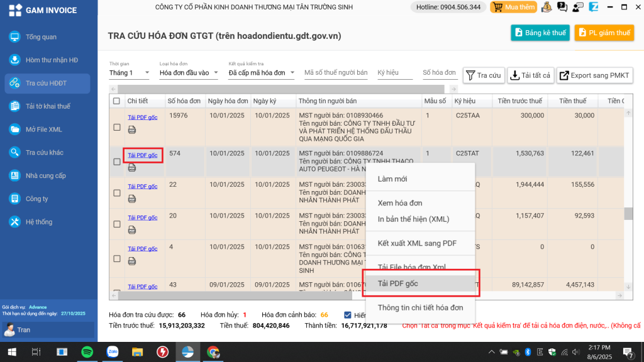
Task: Click Tải PDF gốc link for invoice 22
Action: click(142, 187)
